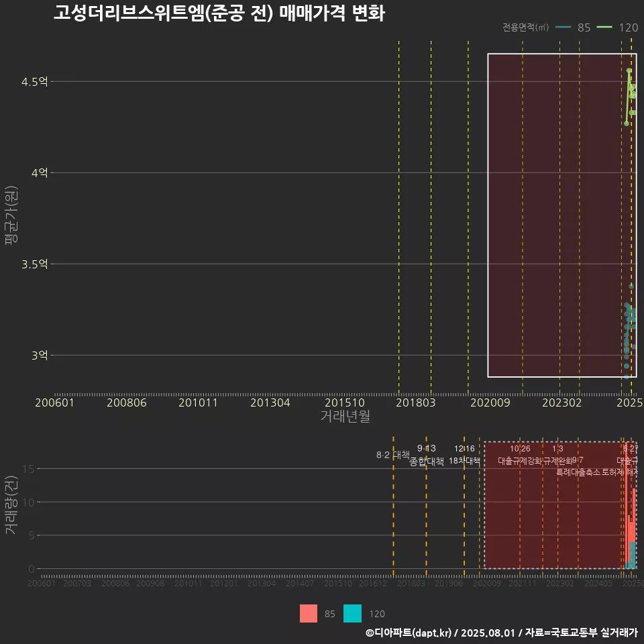Click 200806 on the price chart x-axis

(x=127, y=402)
